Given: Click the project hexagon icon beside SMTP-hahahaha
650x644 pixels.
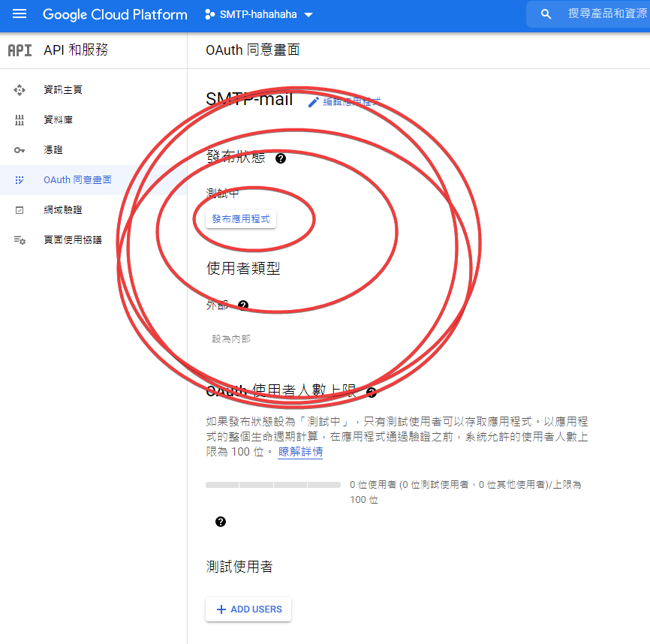Looking at the screenshot, I should point(209,14).
